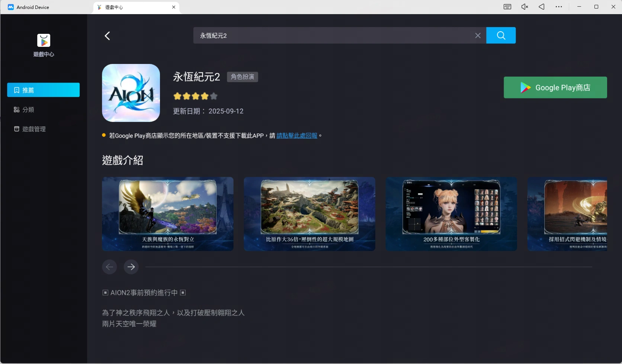Open the 遊戲管理 game management panel
The height and width of the screenshot is (364, 622).
click(x=43, y=129)
